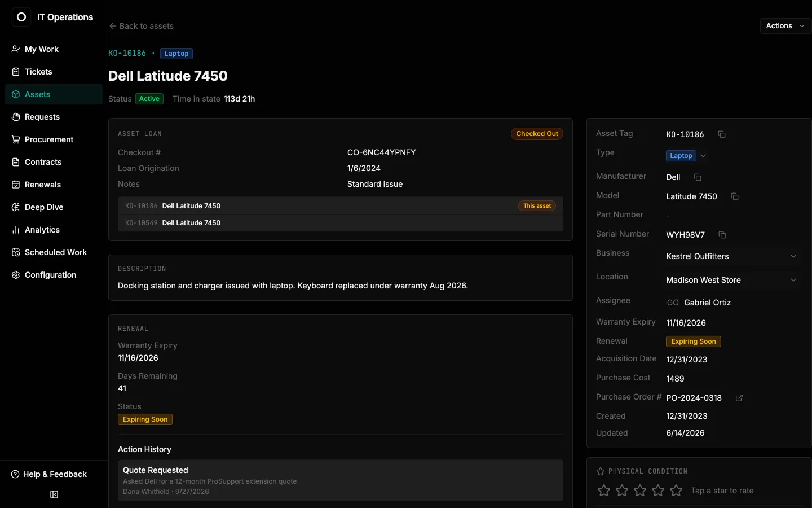Open Help & Feedback
The image size is (812, 508).
click(x=49, y=474)
